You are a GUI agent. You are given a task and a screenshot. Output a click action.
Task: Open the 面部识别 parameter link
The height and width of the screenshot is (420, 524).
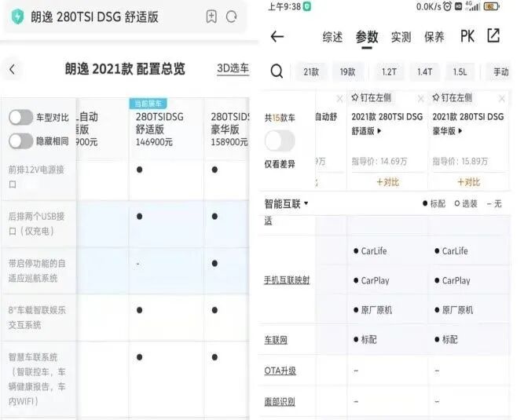pyautogui.click(x=280, y=402)
